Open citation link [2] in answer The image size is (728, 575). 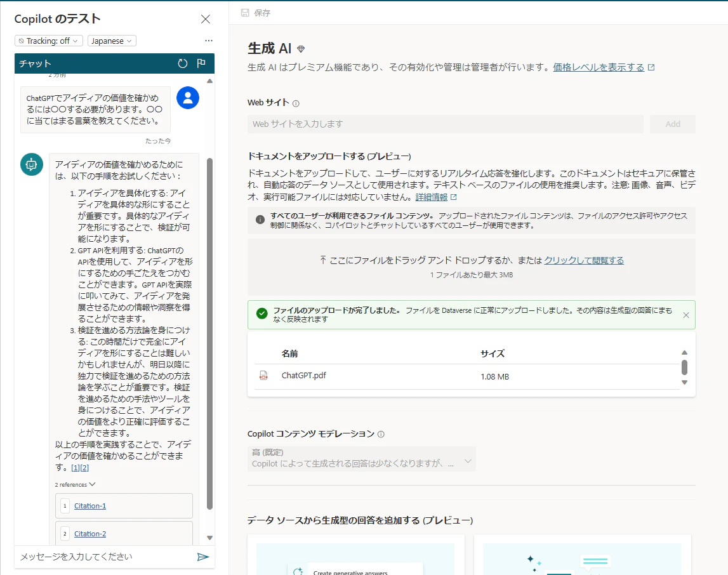pyautogui.click(x=84, y=468)
